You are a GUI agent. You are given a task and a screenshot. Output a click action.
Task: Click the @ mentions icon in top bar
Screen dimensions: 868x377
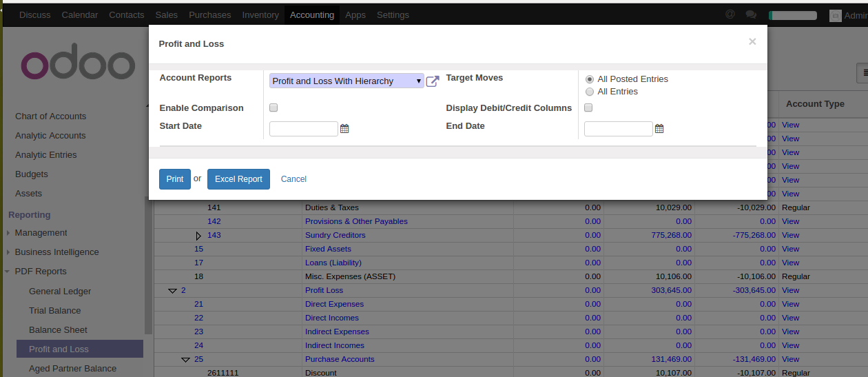pos(730,14)
